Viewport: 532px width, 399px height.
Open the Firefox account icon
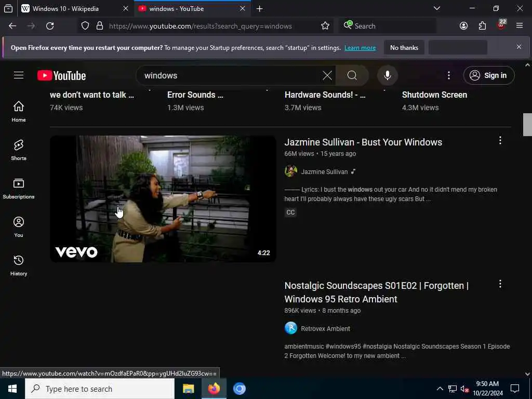(463, 26)
